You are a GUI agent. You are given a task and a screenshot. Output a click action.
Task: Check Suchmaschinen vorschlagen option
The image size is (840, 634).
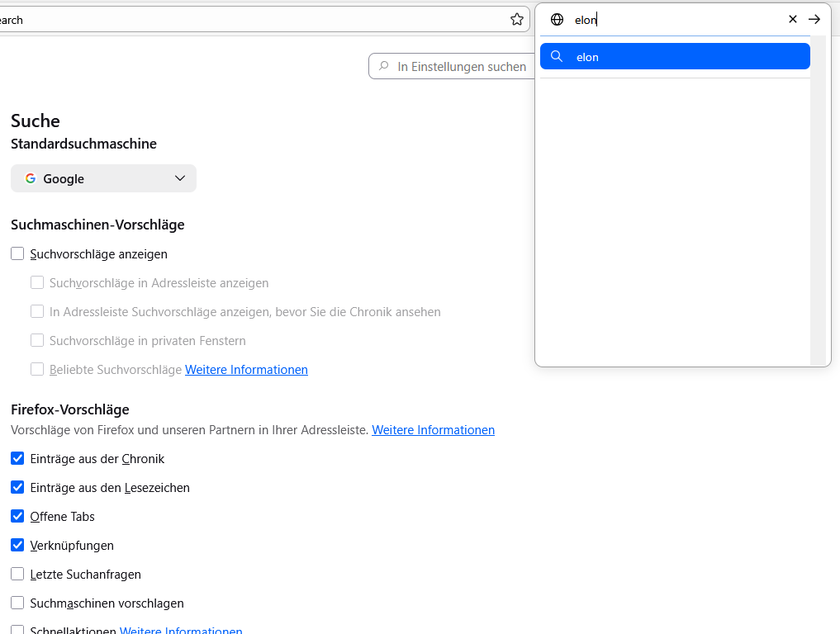coord(17,603)
